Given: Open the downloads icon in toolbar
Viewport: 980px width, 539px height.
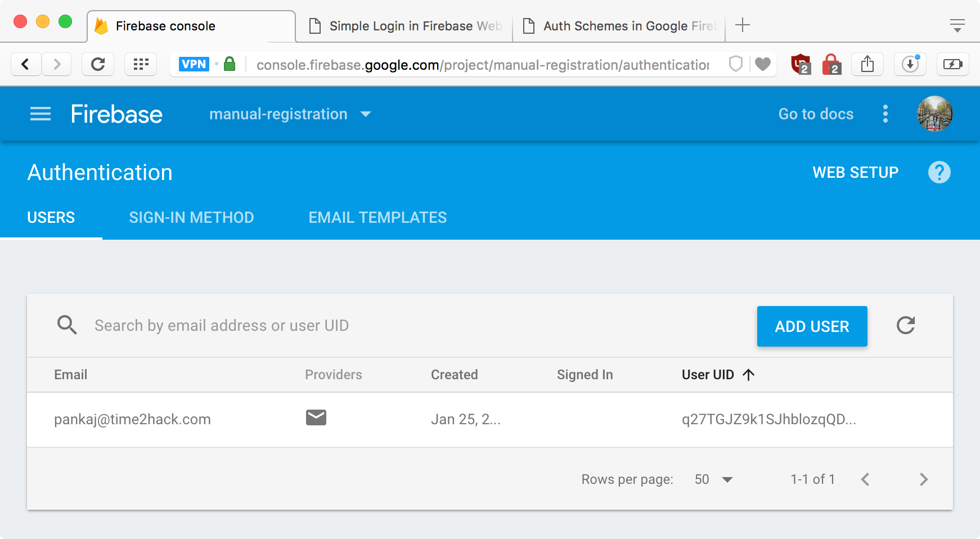Looking at the screenshot, I should point(910,64).
